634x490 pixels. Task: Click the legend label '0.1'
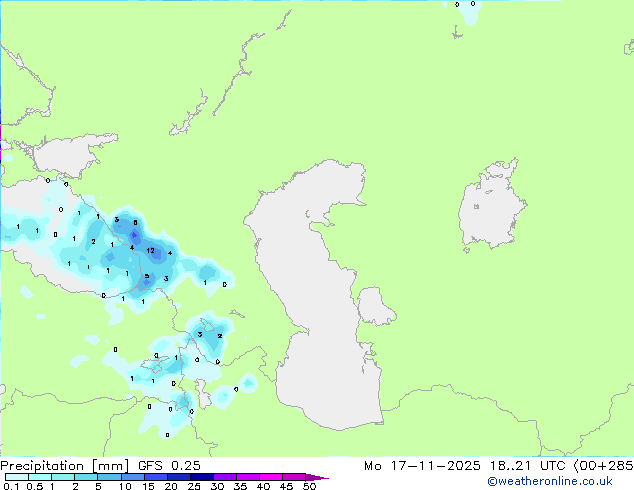(x=11, y=486)
